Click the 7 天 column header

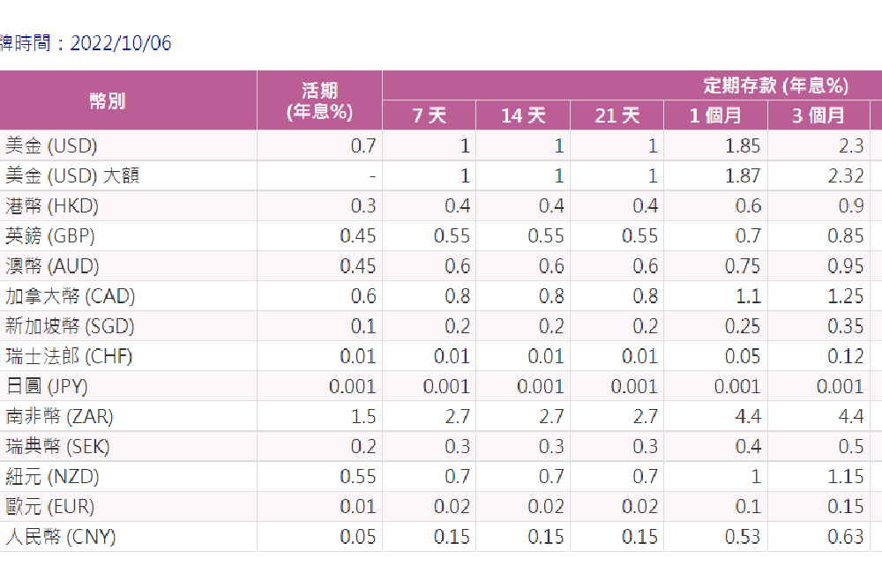tap(430, 115)
